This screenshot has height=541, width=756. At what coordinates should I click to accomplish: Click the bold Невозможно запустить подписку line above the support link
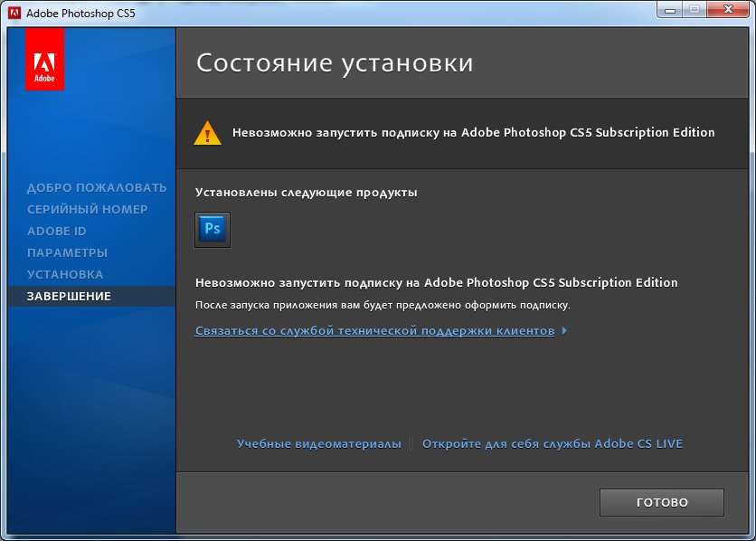tap(437, 282)
